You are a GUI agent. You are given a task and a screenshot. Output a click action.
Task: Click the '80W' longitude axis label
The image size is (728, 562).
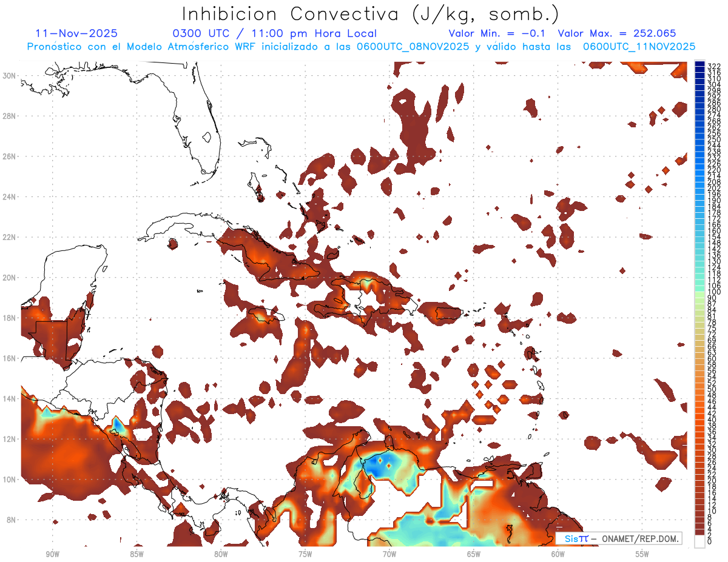(221, 554)
